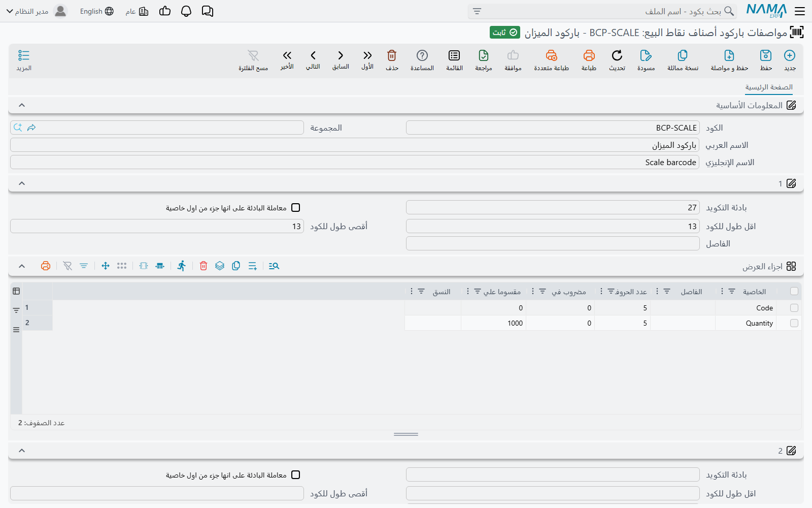
Task: Collapse the المعلومات الأساسية section
Action: point(22,105)
